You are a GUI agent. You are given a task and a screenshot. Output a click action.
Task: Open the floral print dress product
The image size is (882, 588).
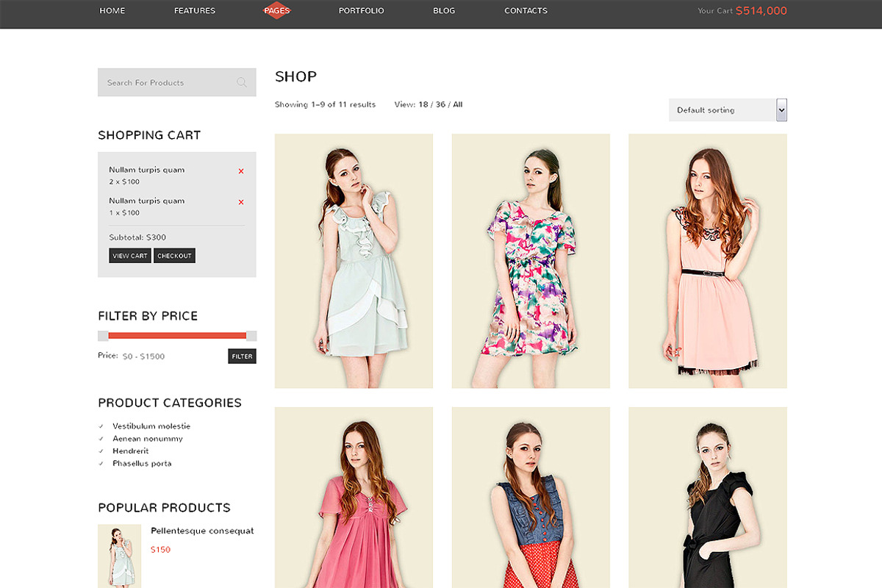(x=531, y=261)
